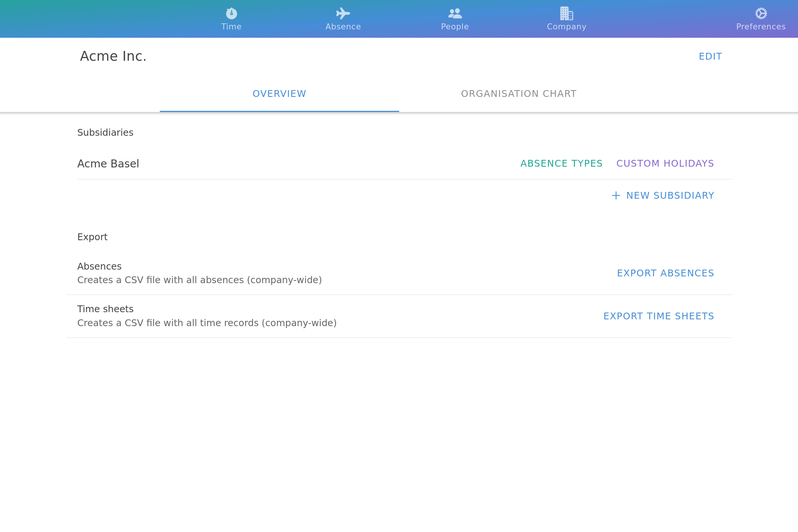Click the Time stopwatch icon
The width and height of the screenshot is (798, 532).
click(231, 14)
